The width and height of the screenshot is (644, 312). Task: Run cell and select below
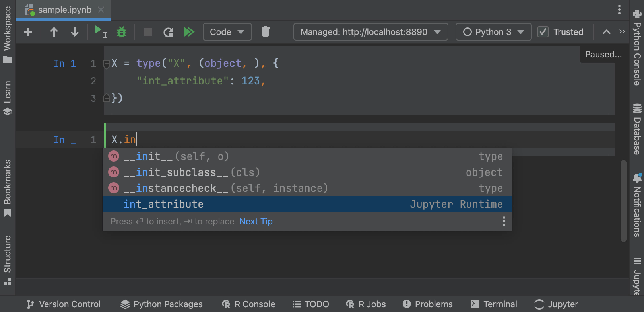point(100,32)
